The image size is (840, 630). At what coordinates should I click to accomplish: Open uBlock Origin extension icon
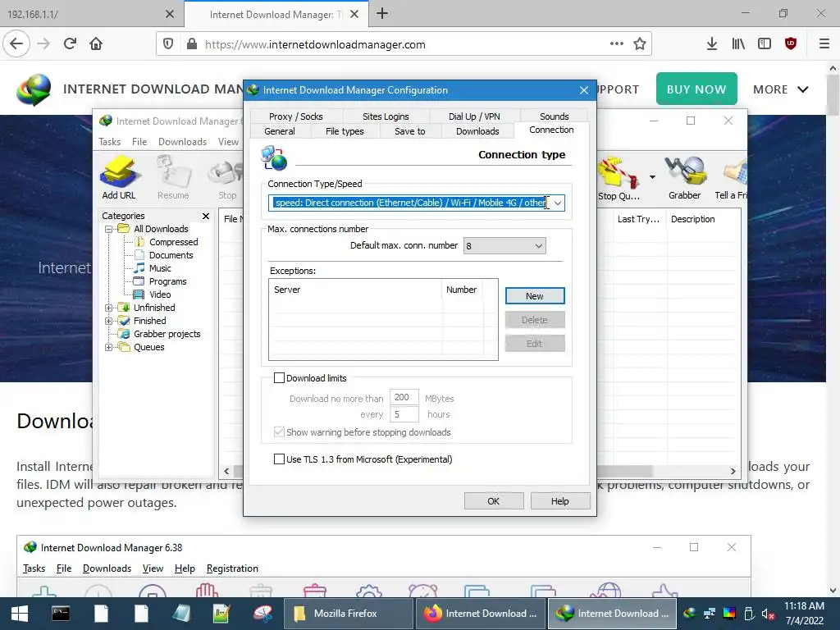[791, 44]
